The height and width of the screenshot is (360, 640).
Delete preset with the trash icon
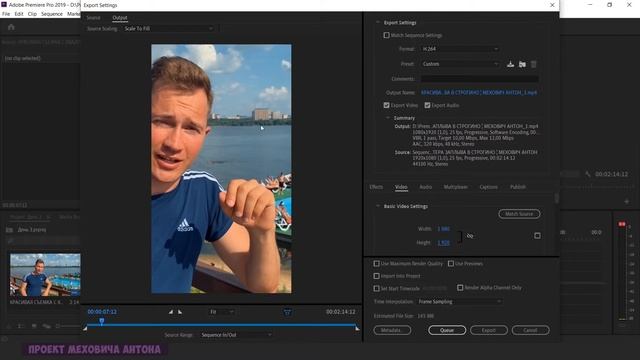pos(533,64)
